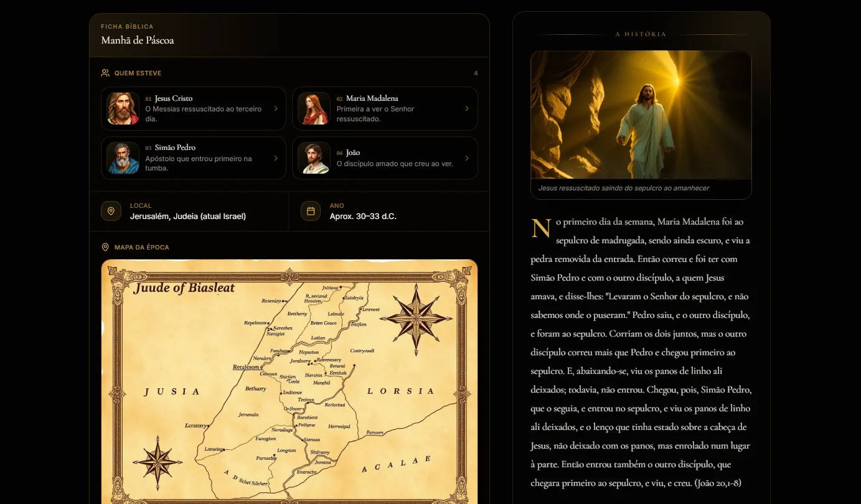Click 'Jerusalém, Judeia (atual Israel)' location text
The image size is (861, 504).
click(188, 217)
